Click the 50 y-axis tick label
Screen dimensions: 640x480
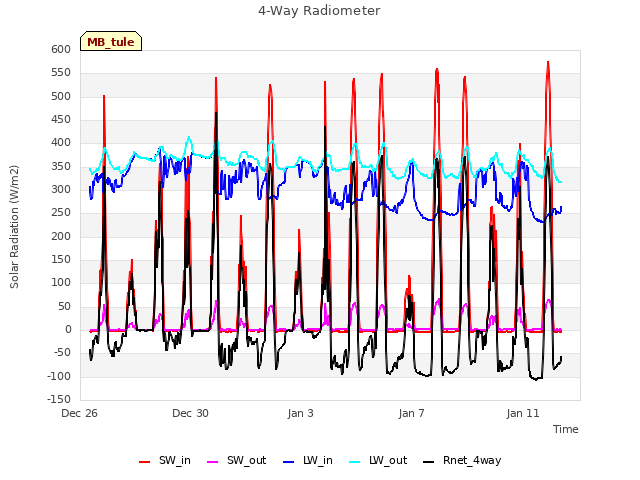coord(64,307)
